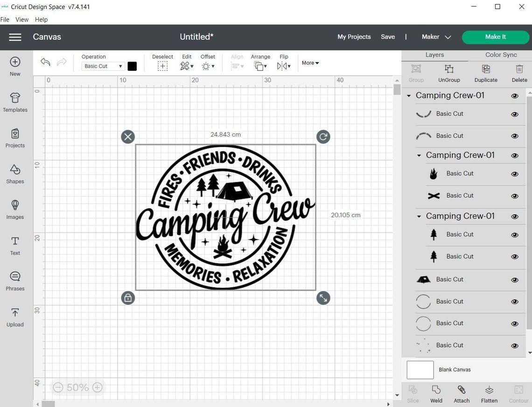Click the Make It button
This screenshot has width=532, height=407.
point(495,37)
